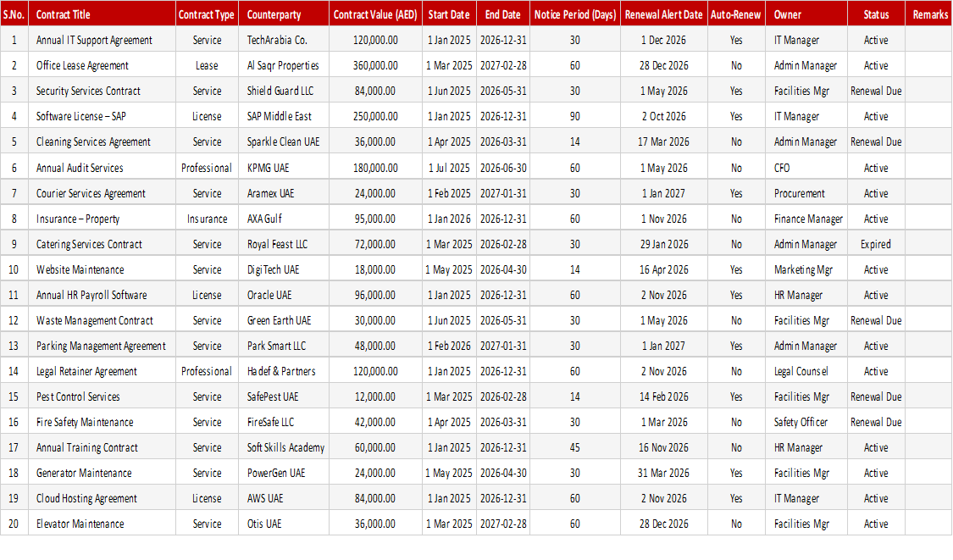Screen dimensions: 953x560
Task: Click the Notice Period (Days) header
Action: (575, 14)
